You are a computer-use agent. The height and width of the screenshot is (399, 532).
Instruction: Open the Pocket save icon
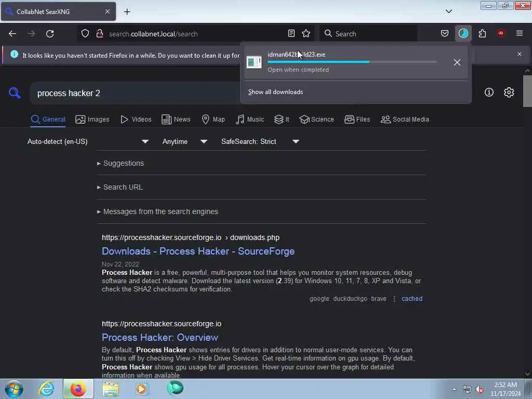pos(445,34)
